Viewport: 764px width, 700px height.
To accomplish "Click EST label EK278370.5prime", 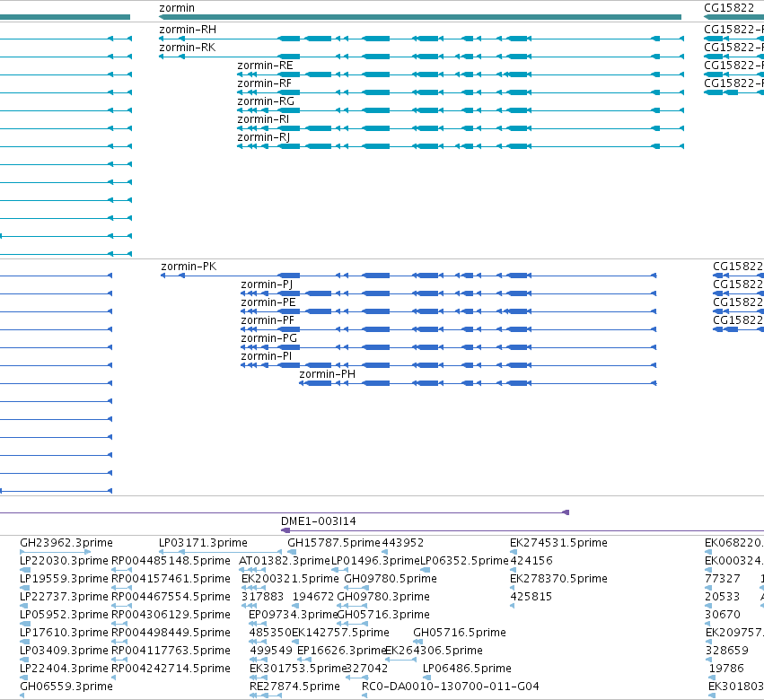I will point(558,579).
